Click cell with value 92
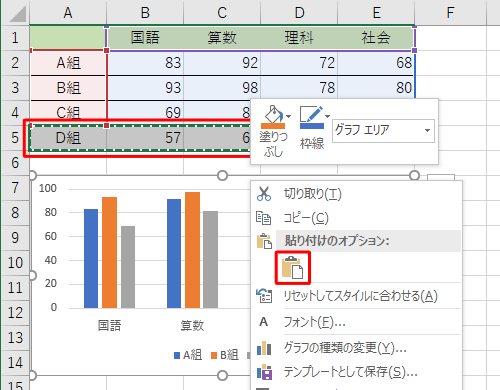The width and height of the screenshot is (500, 390). pyautogui.click(x=222, y=63)
